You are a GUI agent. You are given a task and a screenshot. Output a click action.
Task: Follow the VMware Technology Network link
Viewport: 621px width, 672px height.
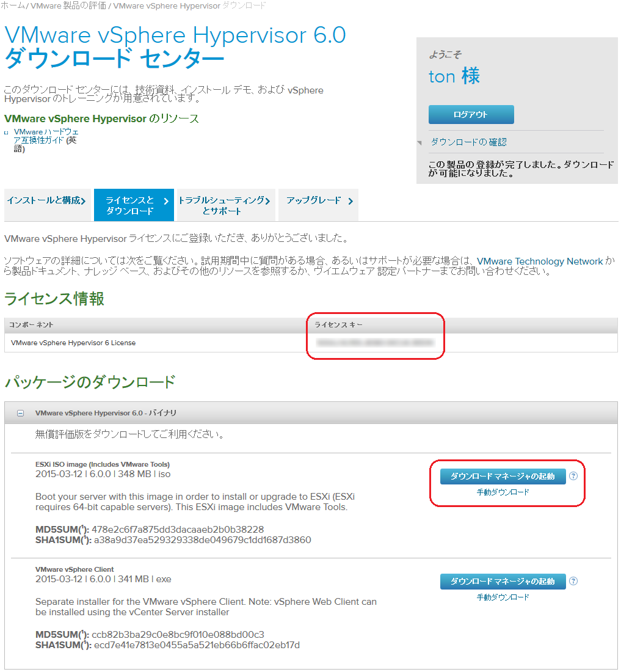click(x=539, y=261)
